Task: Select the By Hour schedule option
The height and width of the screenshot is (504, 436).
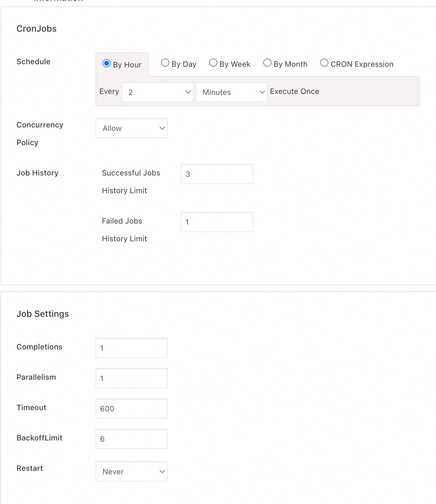Action: (x=107, y=64)
